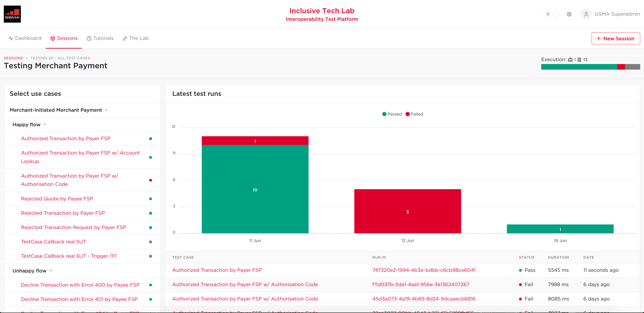Screen dimensions: 644x313
Task: Click The Lab link-chain icon
Action: 125,39
